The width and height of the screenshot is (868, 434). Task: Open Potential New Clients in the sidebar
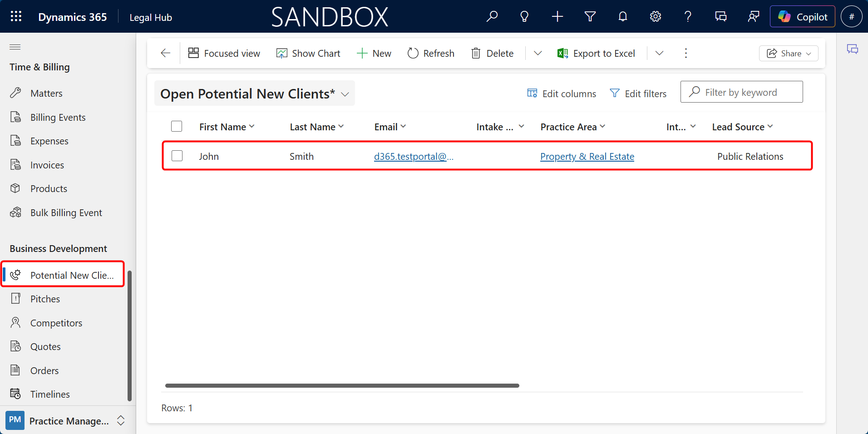62,275
